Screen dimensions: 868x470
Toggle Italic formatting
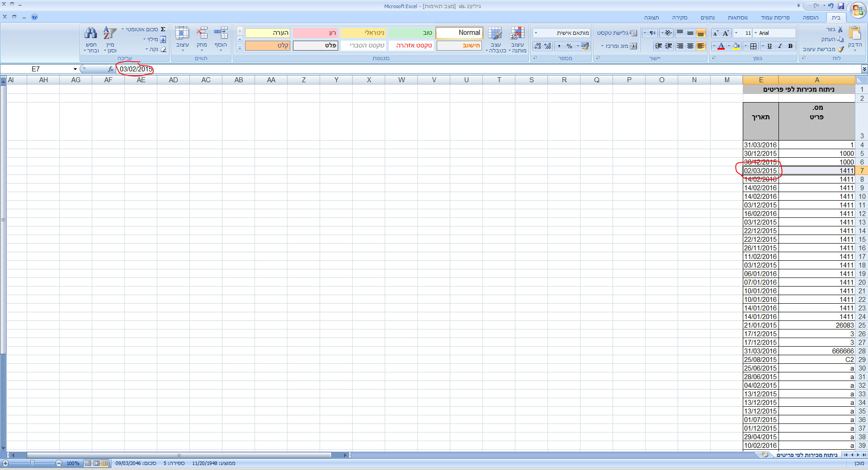[780, 46]
